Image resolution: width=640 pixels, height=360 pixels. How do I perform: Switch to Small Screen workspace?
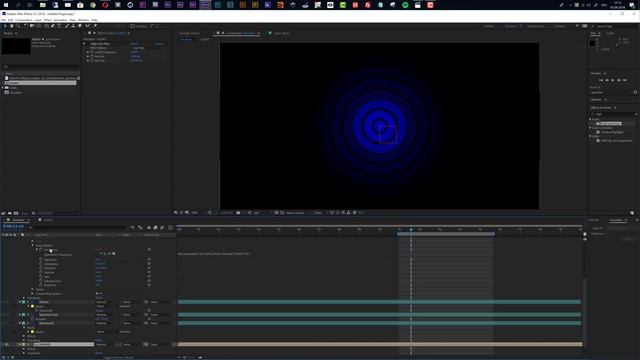(x=535, y=26)
